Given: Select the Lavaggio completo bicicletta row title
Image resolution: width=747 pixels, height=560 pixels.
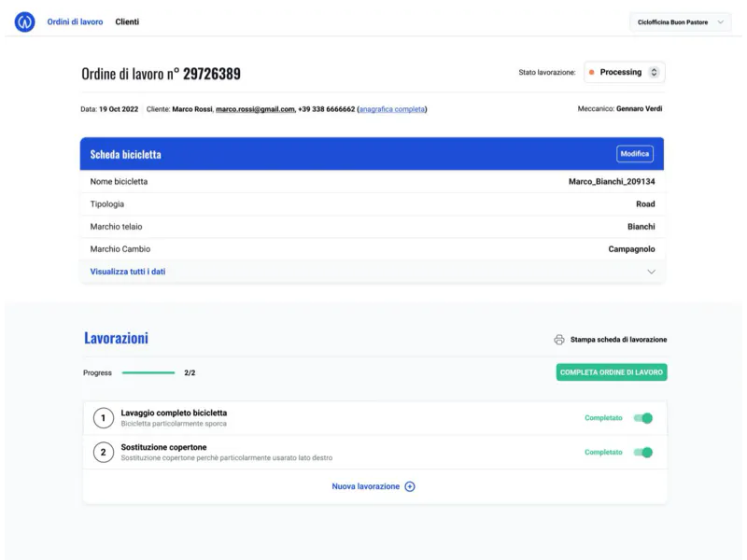Looking at the screenshot, I should (x=174, y=413).
